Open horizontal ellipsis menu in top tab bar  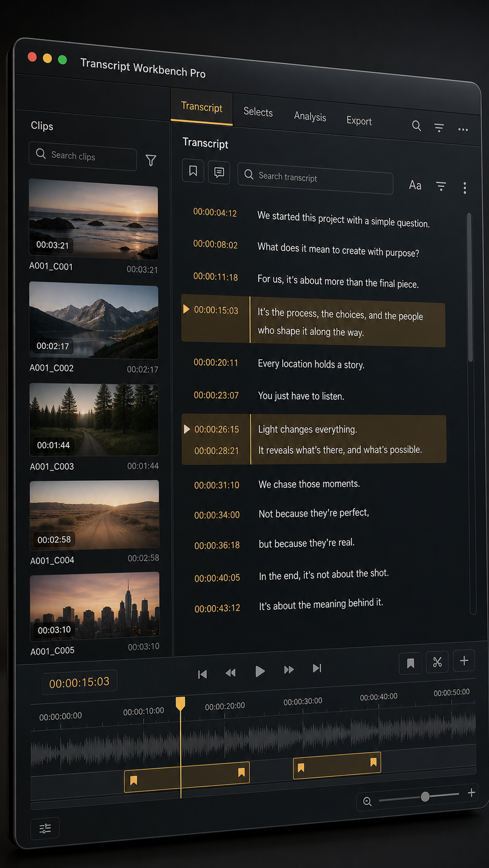pyautogui.click(x=463, y=130)
